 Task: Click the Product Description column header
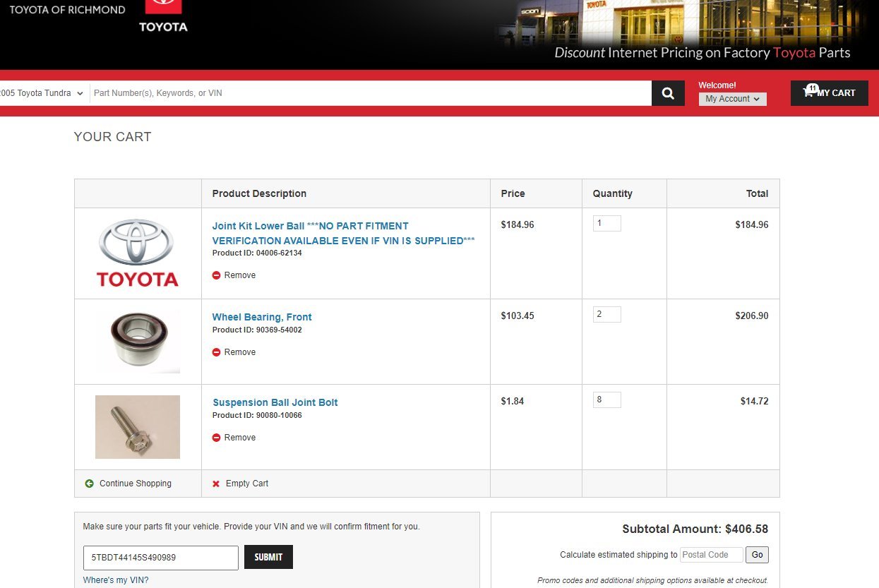[x=259, y=193]
